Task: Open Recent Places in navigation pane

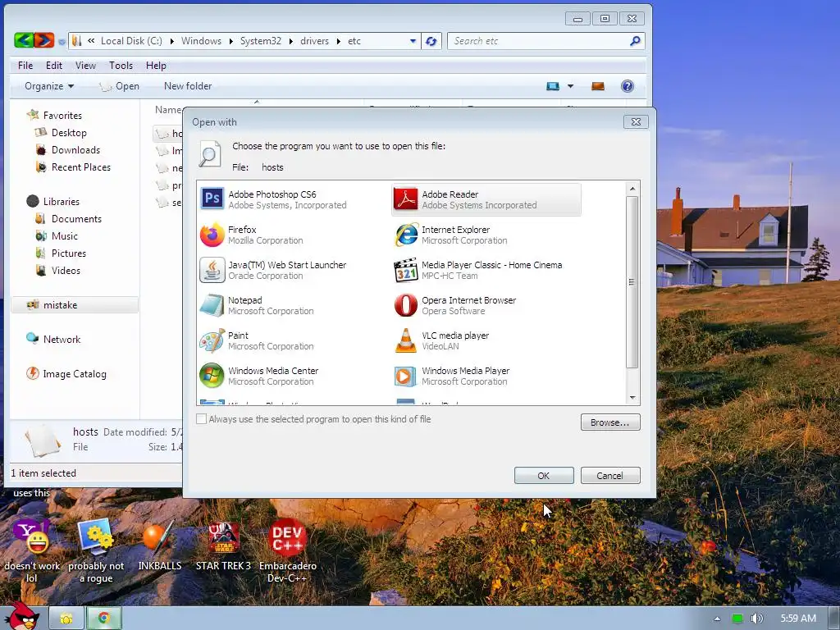Action: 81,167
